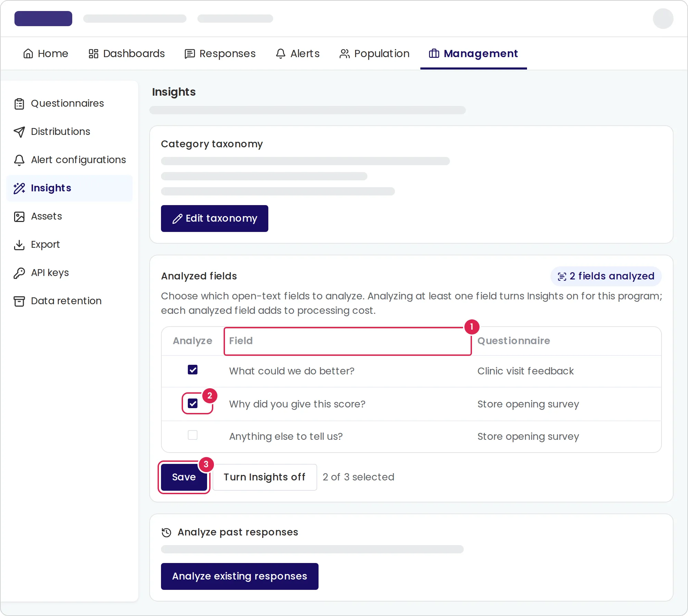688x616 pixels.
Task: Click the 2 fields analyzed badge
Action: [x=606, y=276]
